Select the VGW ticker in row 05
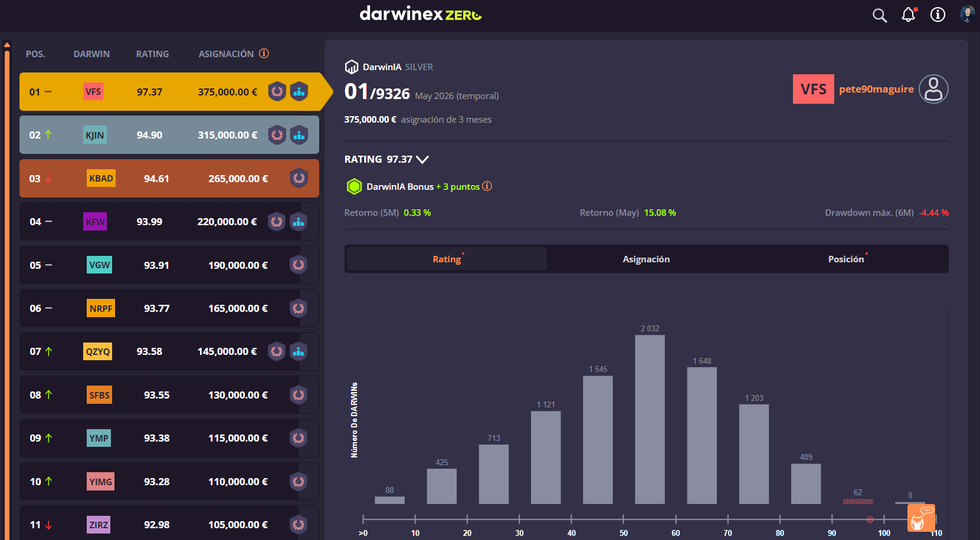This screenshot has height=540, width=980. point(99,265)
